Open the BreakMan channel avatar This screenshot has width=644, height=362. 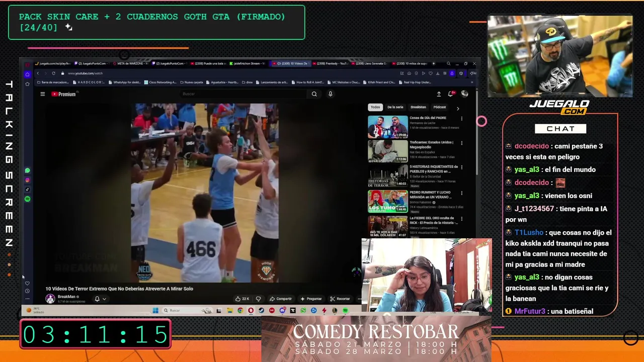(50, 299)
